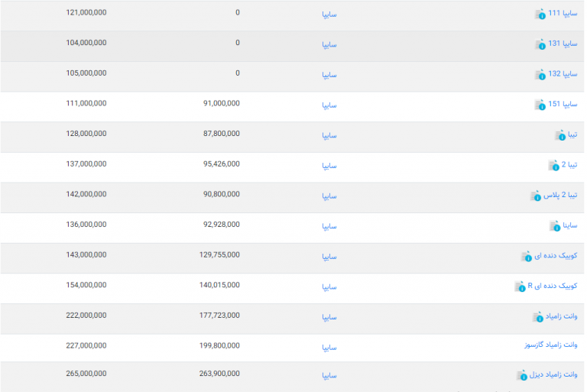The width and height of the screenshot is (587, 392).
Task: Open manufacturer سایپا in وانت زامیاد دیزل row
Action: click(x=329, y=376)
